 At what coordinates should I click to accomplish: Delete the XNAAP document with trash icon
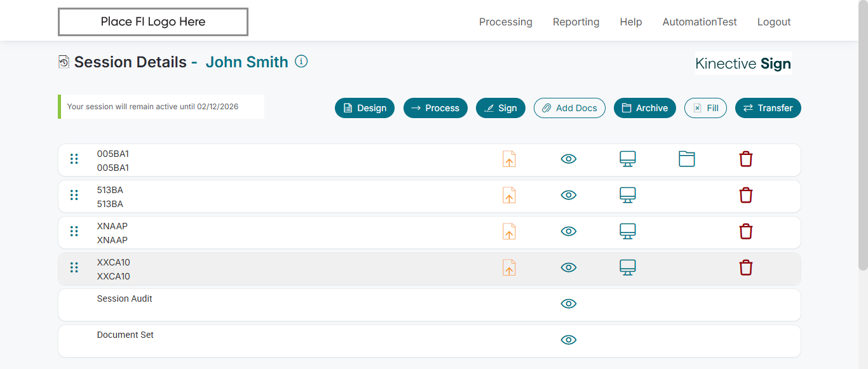pos(746,231)
